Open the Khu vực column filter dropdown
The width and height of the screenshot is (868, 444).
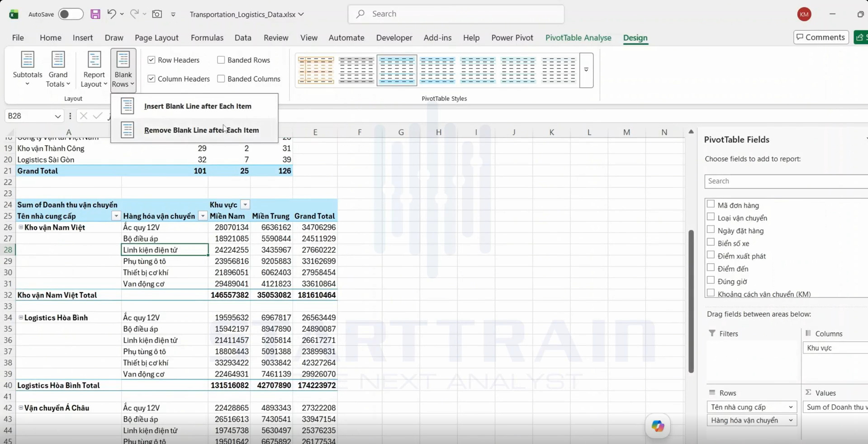coord(245,205)
